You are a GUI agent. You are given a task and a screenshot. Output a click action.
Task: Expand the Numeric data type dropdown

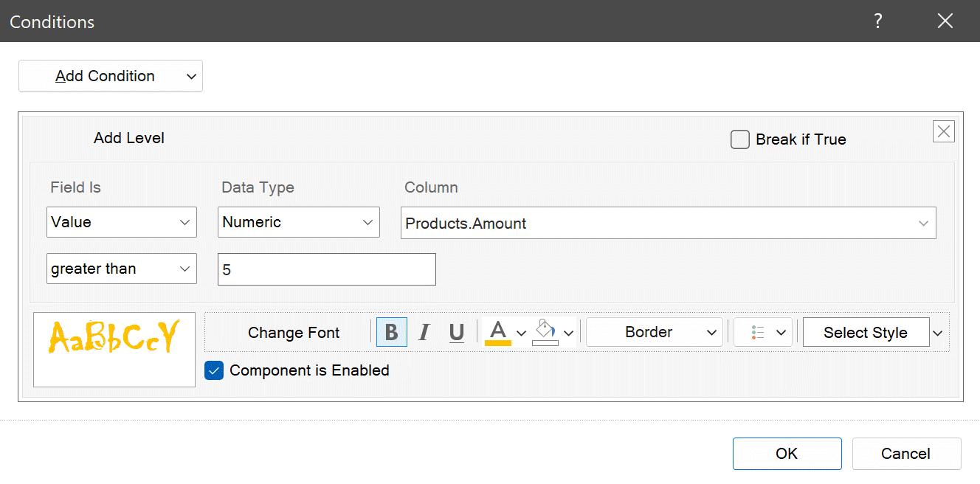[x=299, y=222]
